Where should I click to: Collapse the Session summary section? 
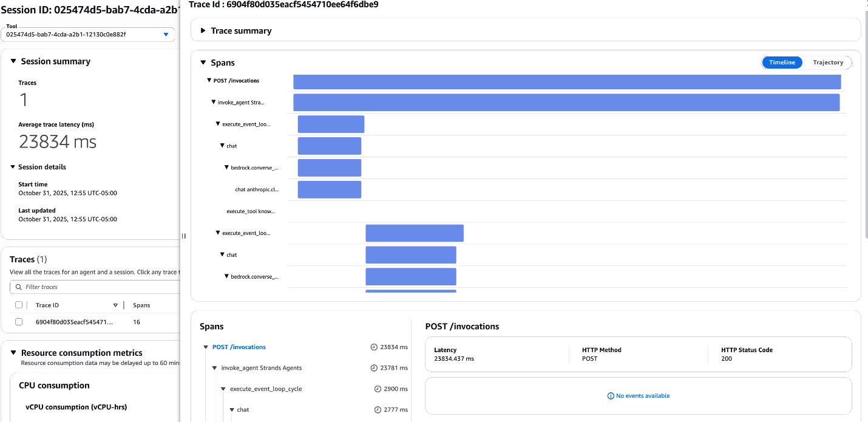point(13,61)
